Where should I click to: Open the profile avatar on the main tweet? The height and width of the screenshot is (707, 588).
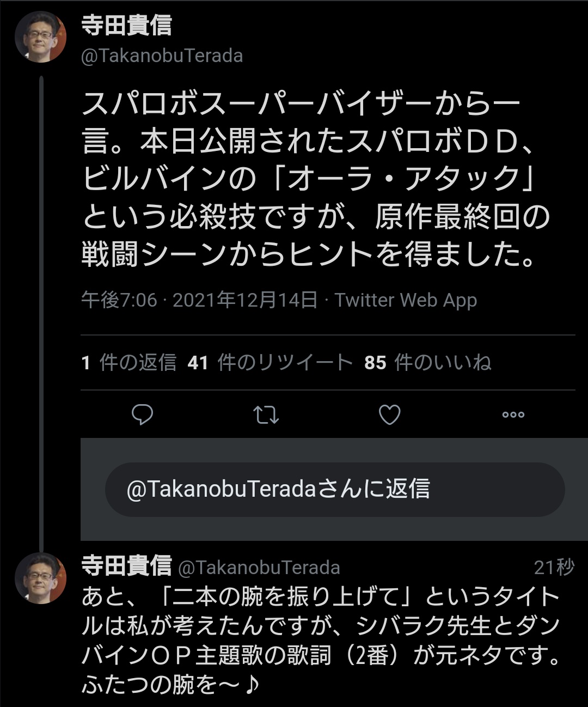click(40, 37)
